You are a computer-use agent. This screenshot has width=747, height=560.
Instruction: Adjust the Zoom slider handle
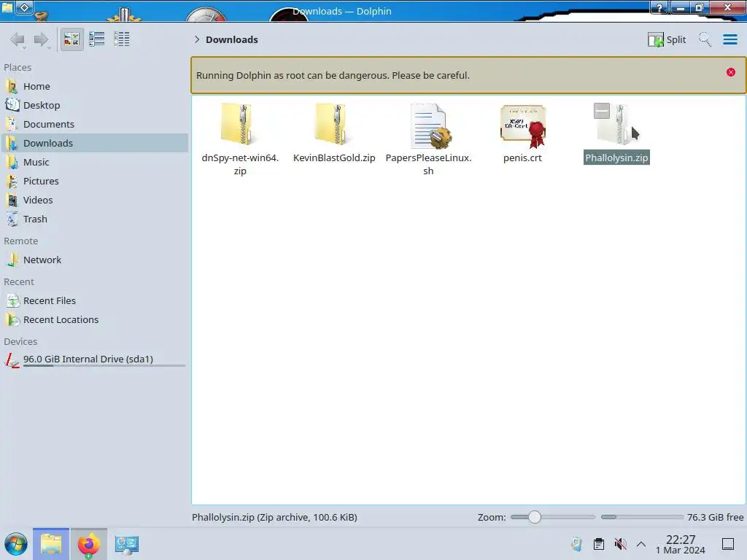[x=535, y=517]
